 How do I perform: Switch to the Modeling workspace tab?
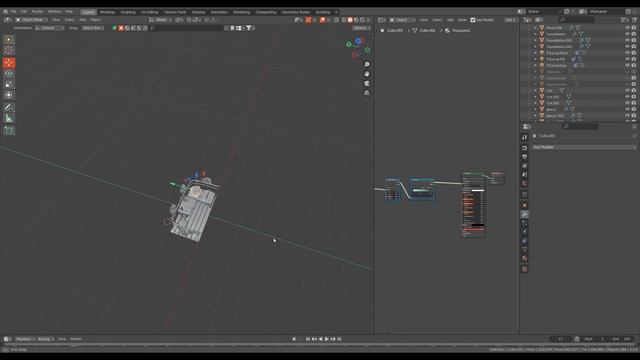point(107,12)
